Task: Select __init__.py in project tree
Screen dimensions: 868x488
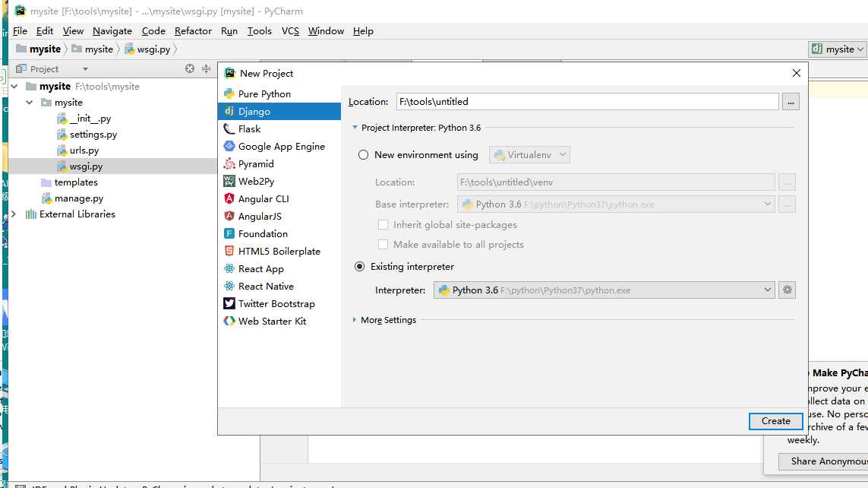Action: click(x=84, y=119)
